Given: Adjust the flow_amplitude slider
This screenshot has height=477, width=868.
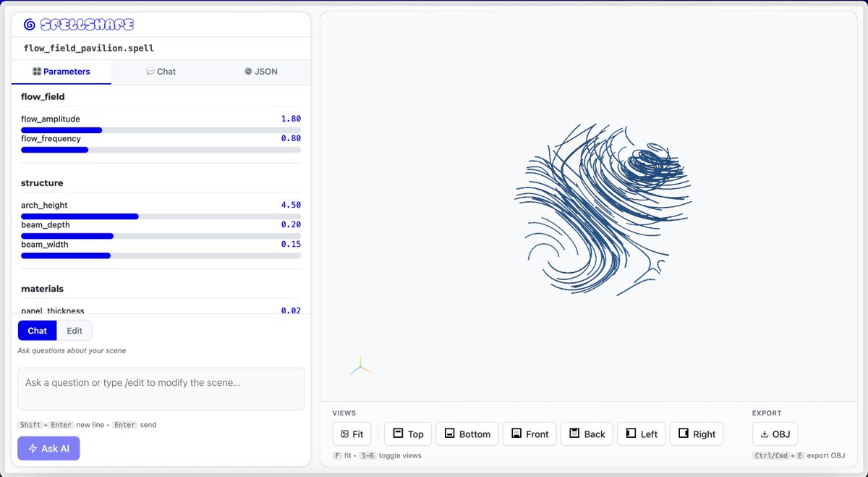Looking at the screenshot, I should point(161,130).
